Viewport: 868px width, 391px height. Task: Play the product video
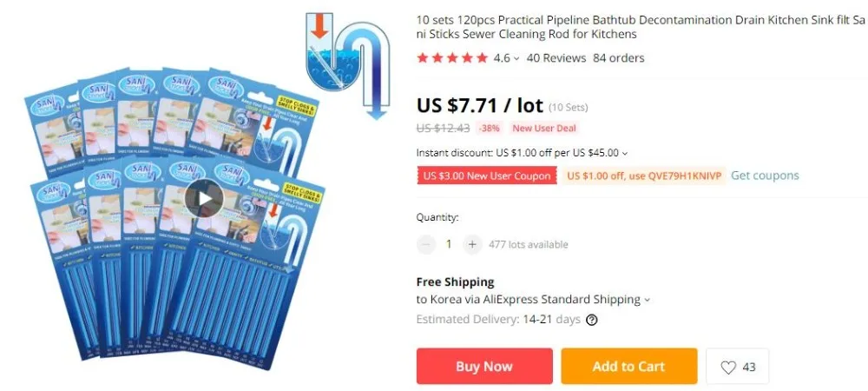[204, 198]
